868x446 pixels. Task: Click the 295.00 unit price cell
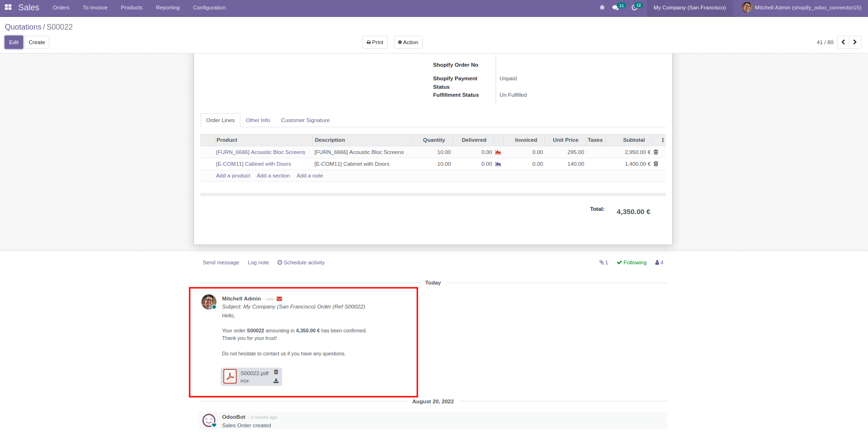(576, 152)
